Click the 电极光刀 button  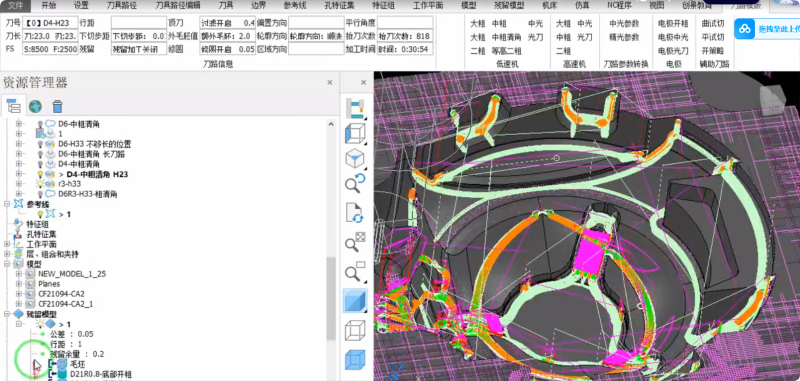tap(673, 51)
